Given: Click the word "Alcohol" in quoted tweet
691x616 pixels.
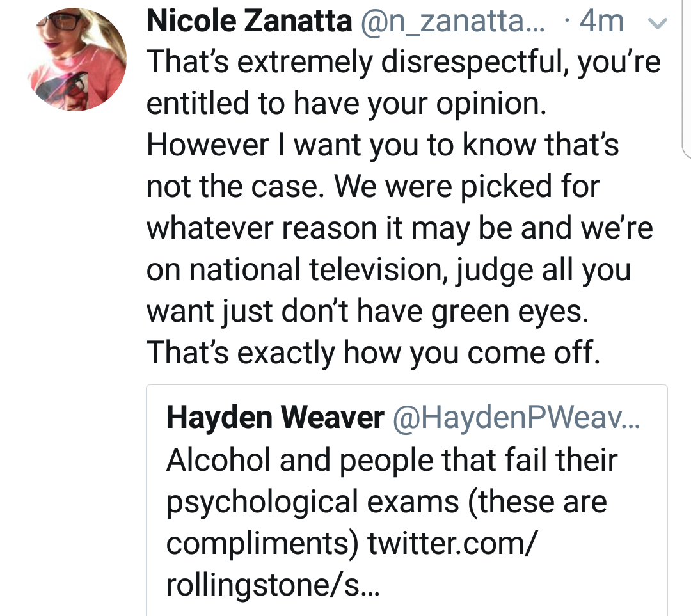Looking at the screenshot, I should [x=218, y=460].
